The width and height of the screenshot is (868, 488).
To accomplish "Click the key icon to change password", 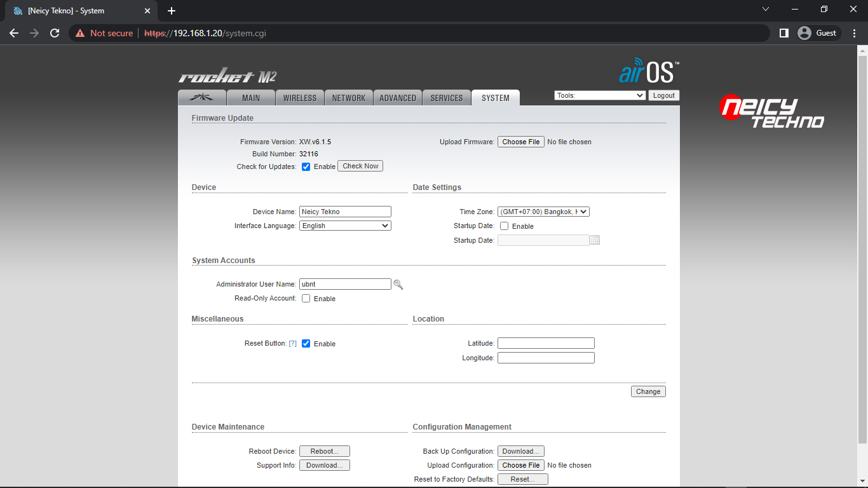I will click(x=398, y=285).
